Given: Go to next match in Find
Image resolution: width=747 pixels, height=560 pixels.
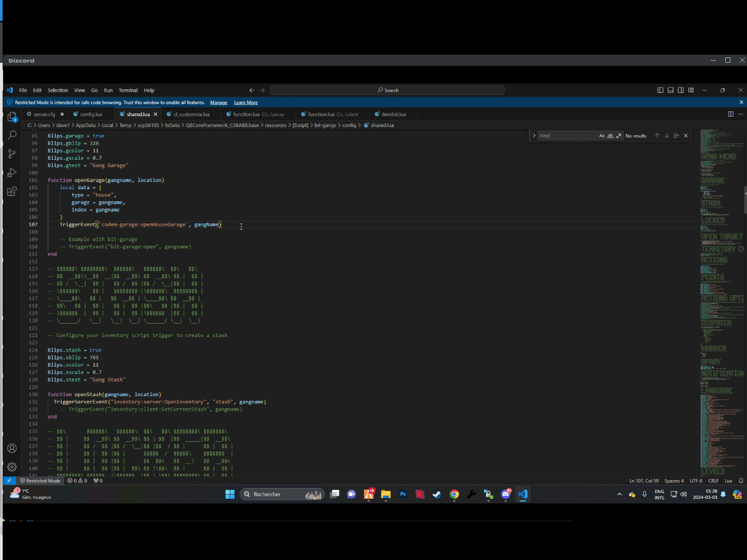Looking at the screenshot, I should pyautogui.click(x=667, y=136).
